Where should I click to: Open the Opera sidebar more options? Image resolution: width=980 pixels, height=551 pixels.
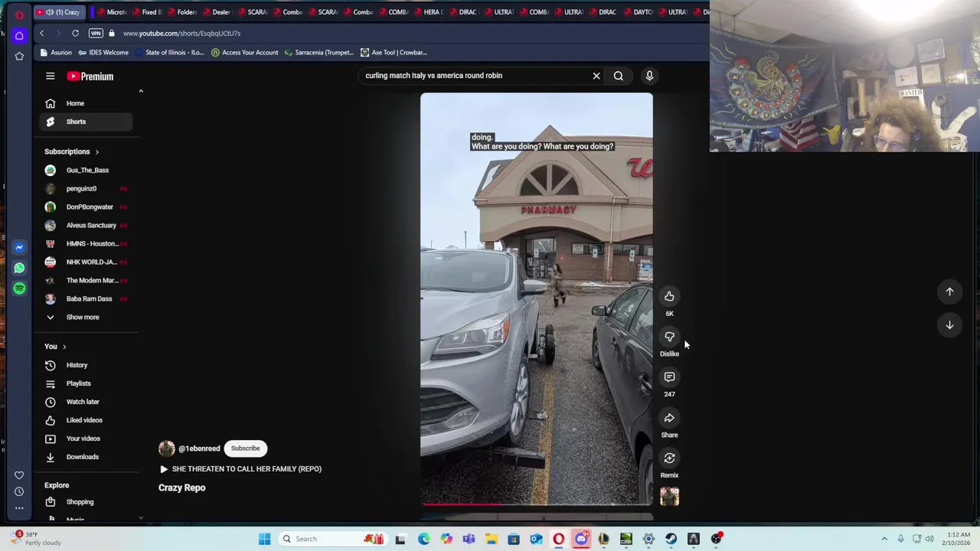pos(19,508)
